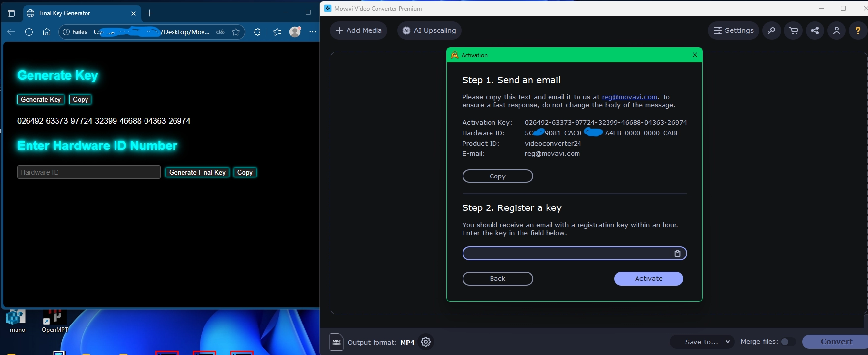The height and width of the screenshot is (355, 868).
Task: Open Movavi Settings menu
Action: click(733, 30)
